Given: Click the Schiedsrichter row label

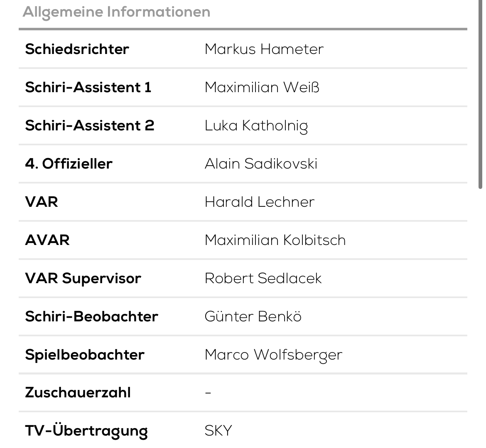Looking at the screenshot, I should point(77,49).
